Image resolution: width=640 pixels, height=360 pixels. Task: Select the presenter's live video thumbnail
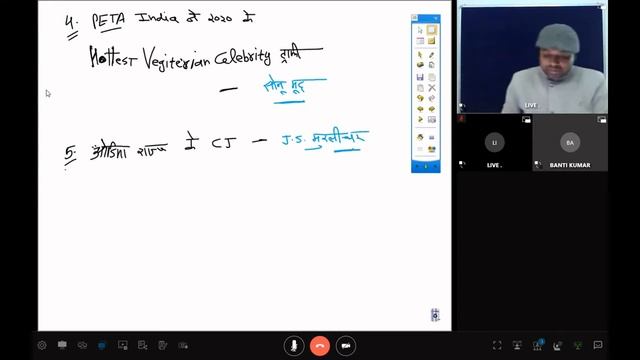click(x=532, y=57)
